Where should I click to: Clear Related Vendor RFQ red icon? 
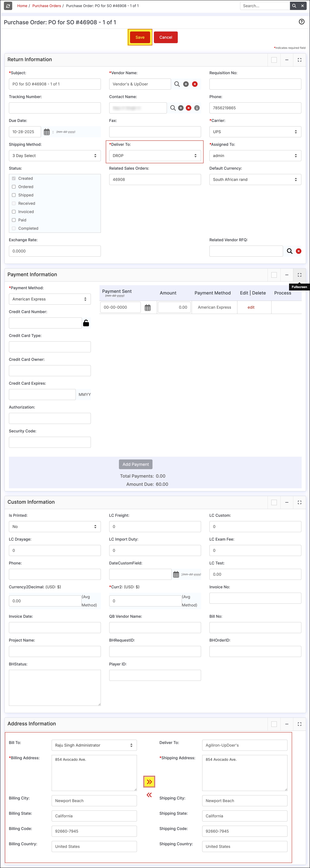pos(298,251)
